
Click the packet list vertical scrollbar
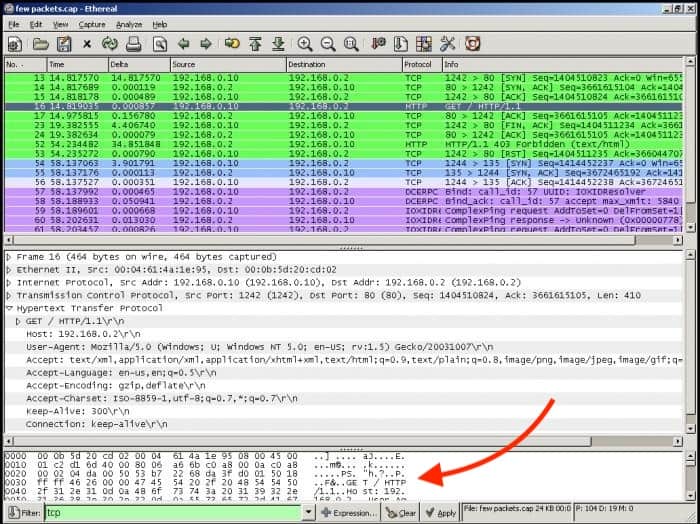pyautogui.click(x=690, y=145)
